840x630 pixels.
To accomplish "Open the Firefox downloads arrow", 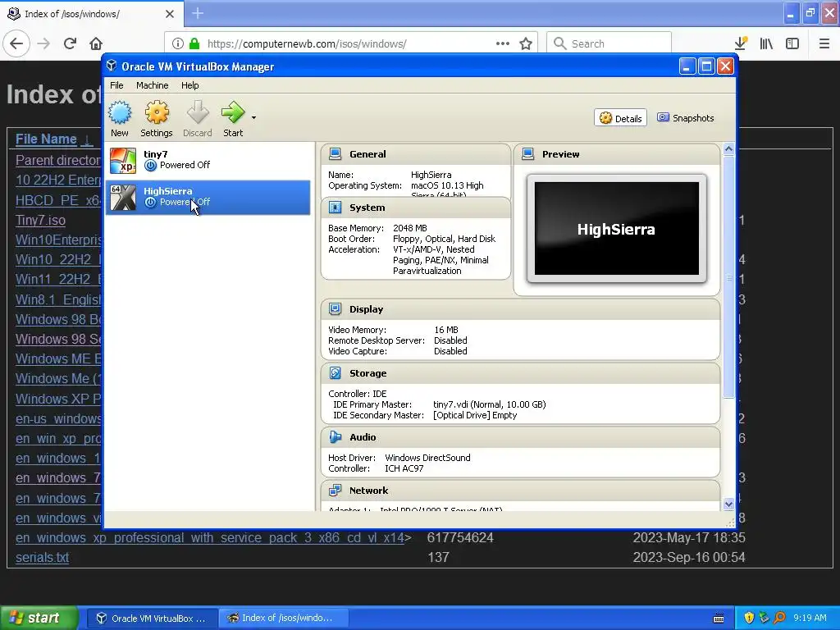I will 741,43.
